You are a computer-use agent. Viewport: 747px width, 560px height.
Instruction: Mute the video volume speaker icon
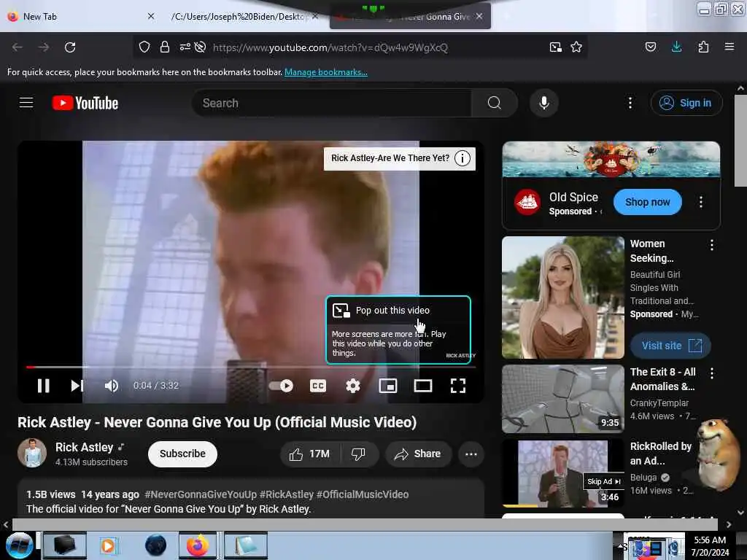point(112,386)
